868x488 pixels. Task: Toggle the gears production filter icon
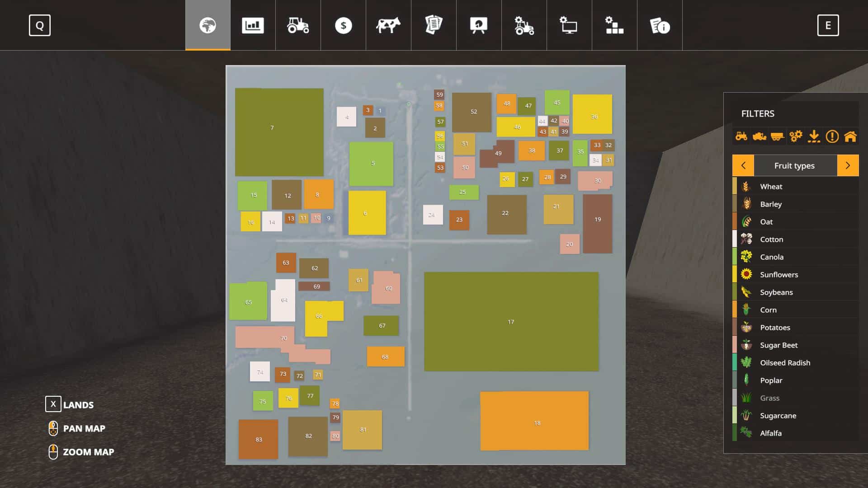pos(796,136)
